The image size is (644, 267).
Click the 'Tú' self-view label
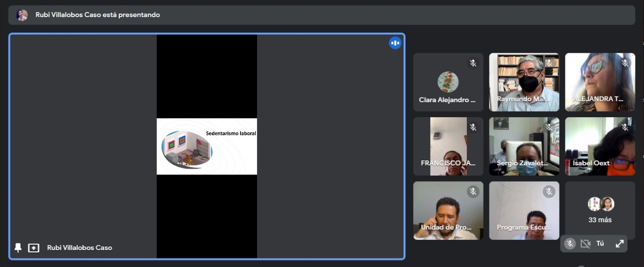click(x=600, y=244)
